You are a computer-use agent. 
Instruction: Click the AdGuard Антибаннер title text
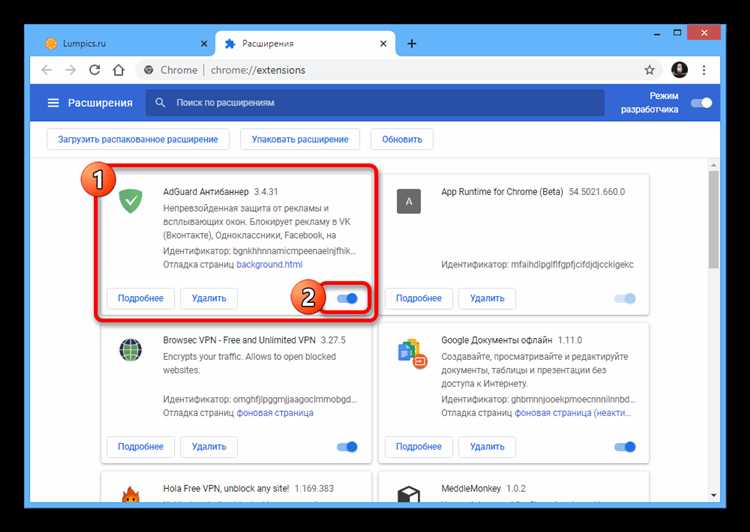(206, 191)
